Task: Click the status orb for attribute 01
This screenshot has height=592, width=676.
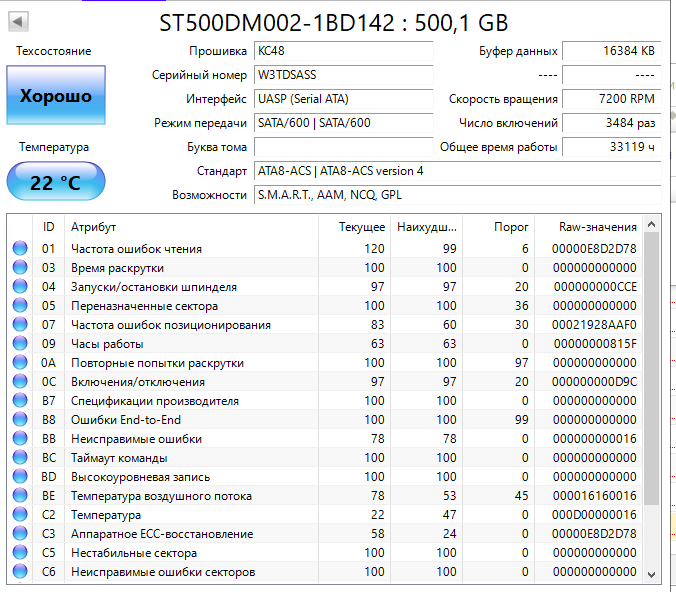Action: [x=20, y=248]
